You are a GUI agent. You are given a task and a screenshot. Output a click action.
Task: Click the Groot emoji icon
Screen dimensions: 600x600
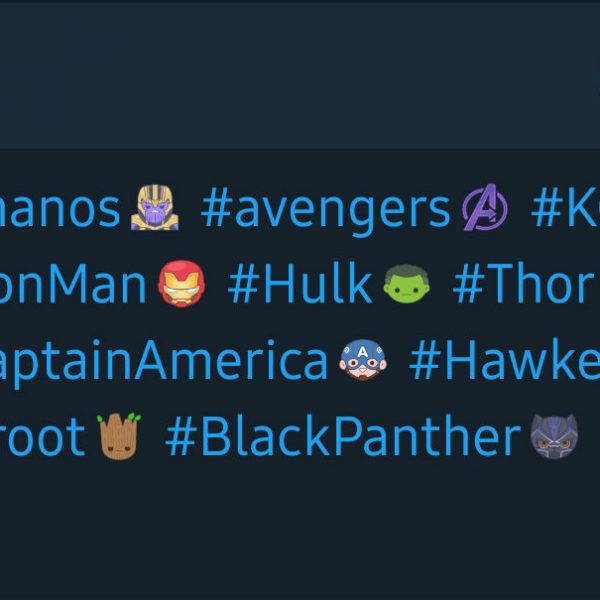coord(119,437)
